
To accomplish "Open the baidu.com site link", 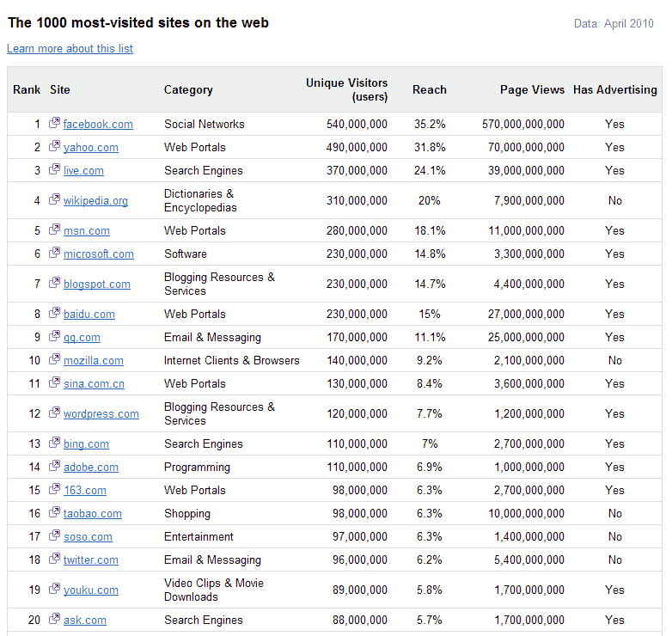I will click(89, 315).
